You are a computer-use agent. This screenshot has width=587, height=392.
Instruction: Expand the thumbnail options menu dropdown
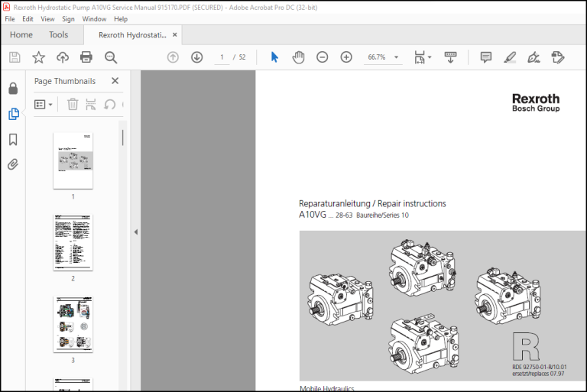pos(44,104)
